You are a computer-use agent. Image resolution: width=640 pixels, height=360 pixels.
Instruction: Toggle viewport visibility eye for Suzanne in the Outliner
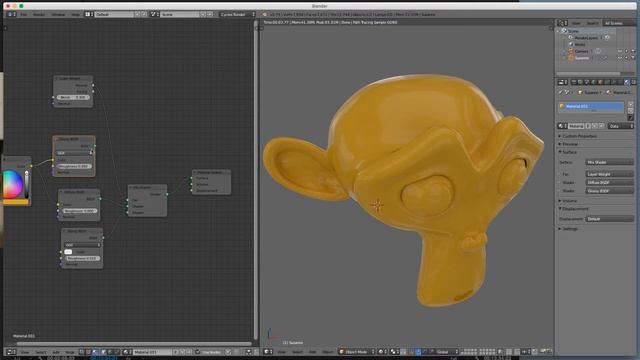click(620, 58)
